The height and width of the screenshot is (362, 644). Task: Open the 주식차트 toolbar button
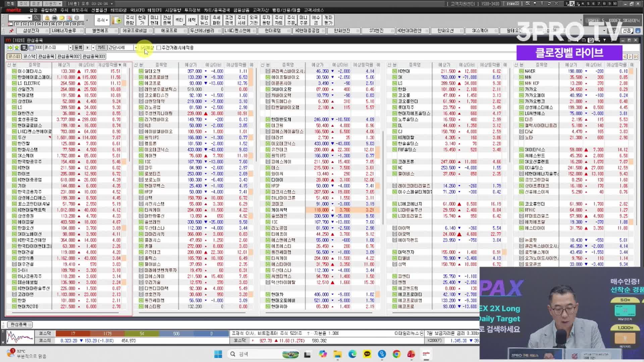278,20
